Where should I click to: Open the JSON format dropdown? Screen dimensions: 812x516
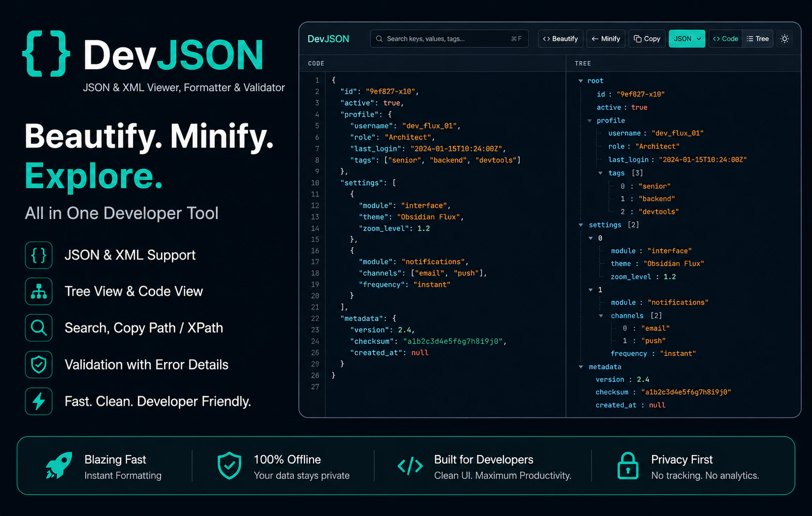pyautogui.click(x=687, y=39)
